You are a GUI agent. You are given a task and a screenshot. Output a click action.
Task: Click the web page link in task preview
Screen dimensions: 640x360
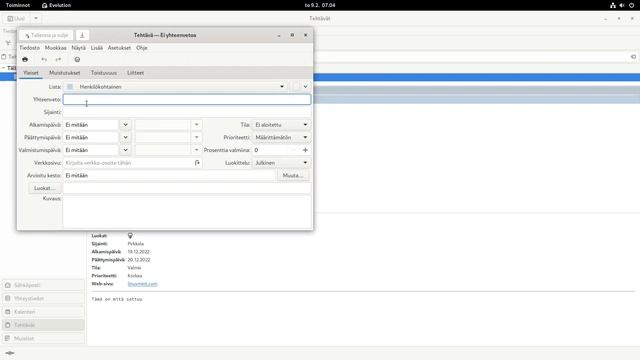pos(142,284)
